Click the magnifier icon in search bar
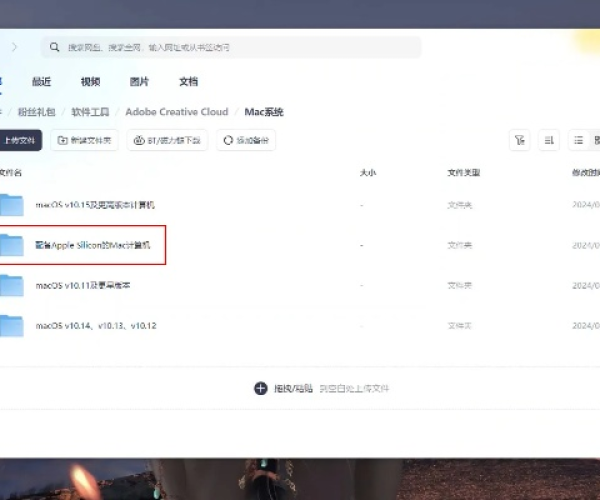Screen dimensions: 600x500 point(54,47)
